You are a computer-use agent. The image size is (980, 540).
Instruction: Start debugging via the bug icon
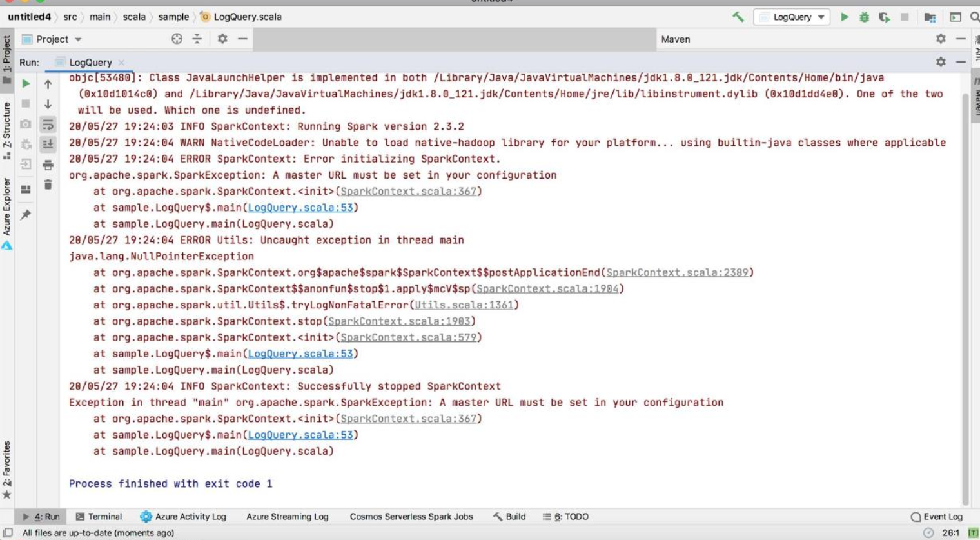tap(865, 17)
